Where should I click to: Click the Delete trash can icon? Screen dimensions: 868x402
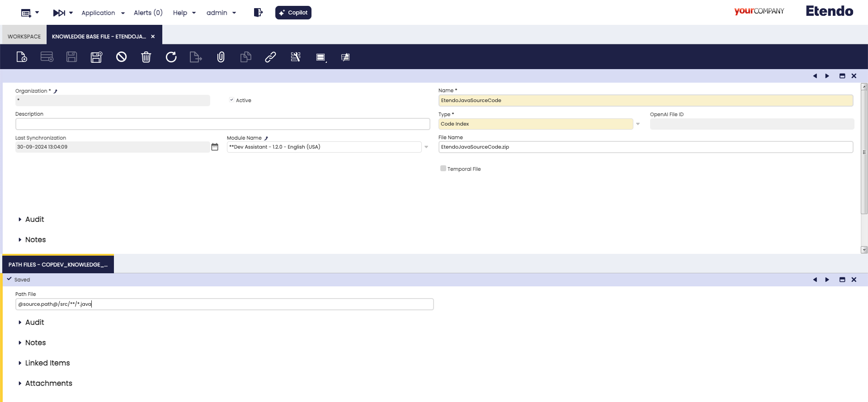pos(146,57)
